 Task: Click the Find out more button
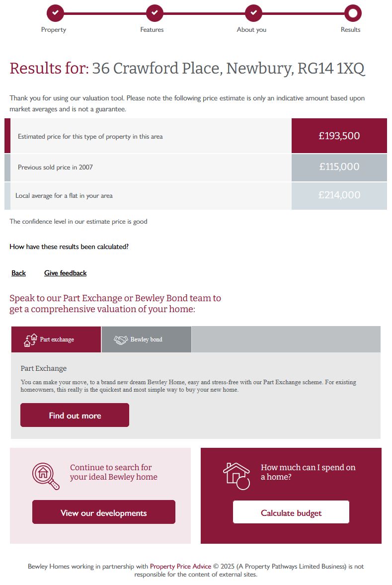(75, 415)
